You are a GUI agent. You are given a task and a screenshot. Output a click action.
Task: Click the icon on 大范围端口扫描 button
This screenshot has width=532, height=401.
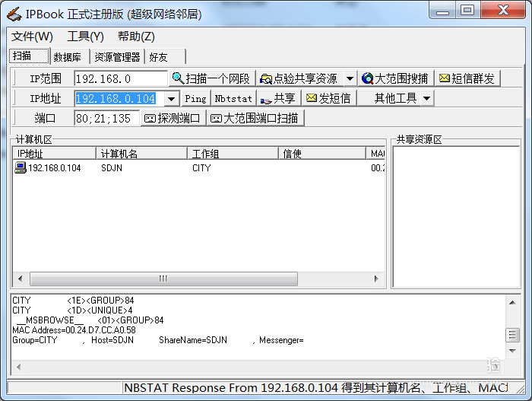[216, 118]
